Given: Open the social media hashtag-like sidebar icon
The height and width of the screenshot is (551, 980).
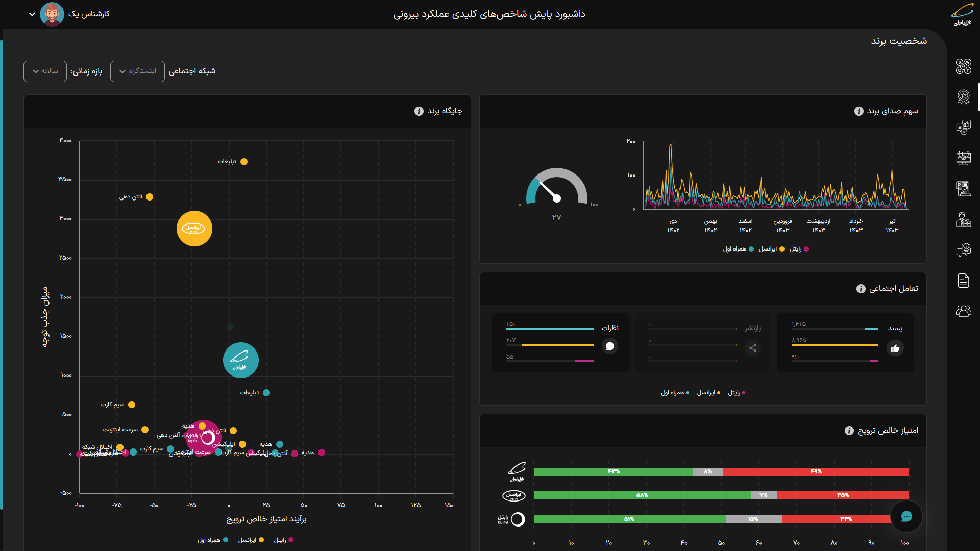Looking at the screenshot, I should click(x=963, y=127).
